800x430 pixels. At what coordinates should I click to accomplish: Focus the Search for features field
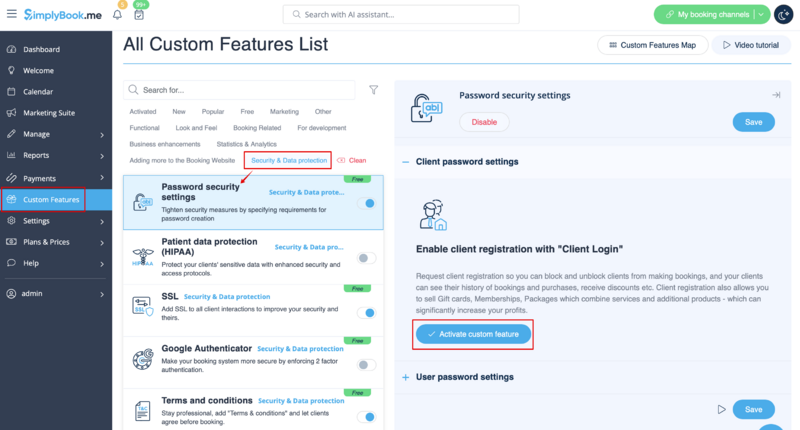[239, 90]
